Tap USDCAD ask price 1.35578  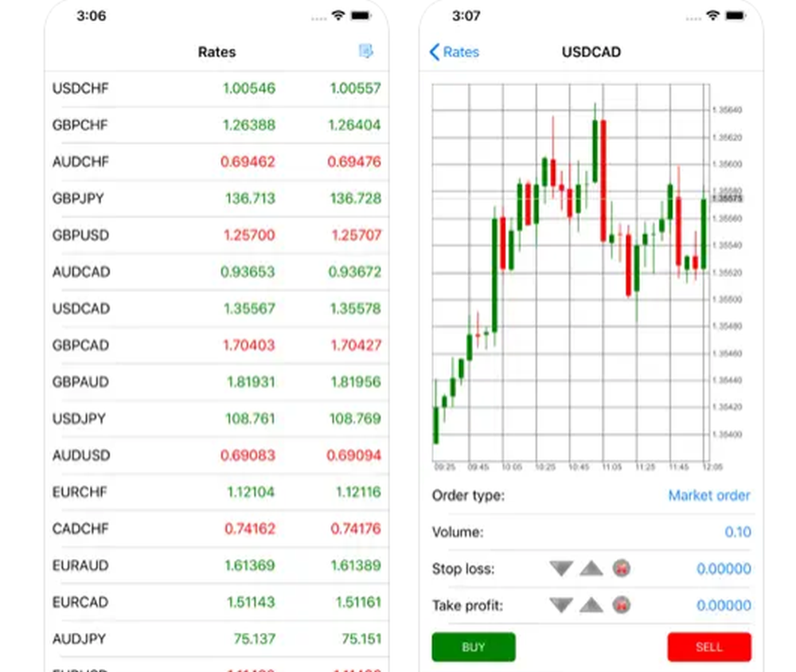(x=355, y=308)
